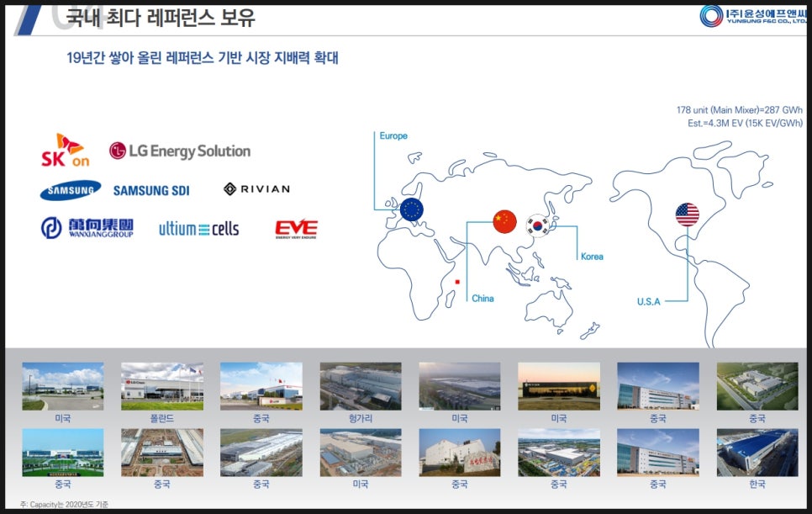This screenshot has height=514, width=812.
Task: Click the slide title 국내 최다 레퍼런스 보유
Action: click(161, 18)
